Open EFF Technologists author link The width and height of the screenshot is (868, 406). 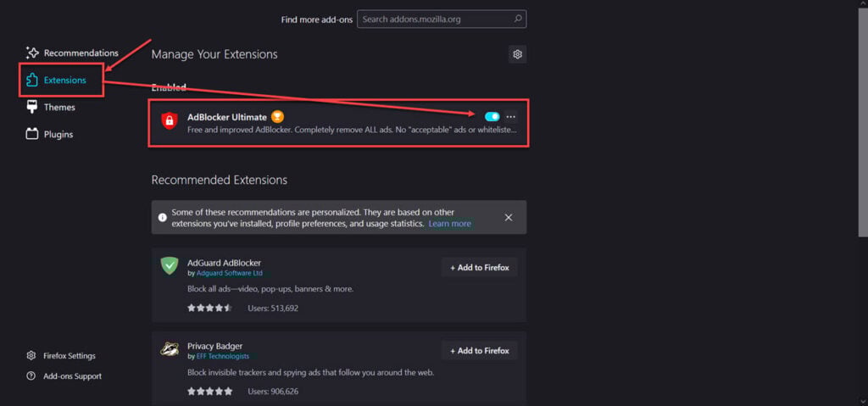pyautogui.click(x=223, y=356)
